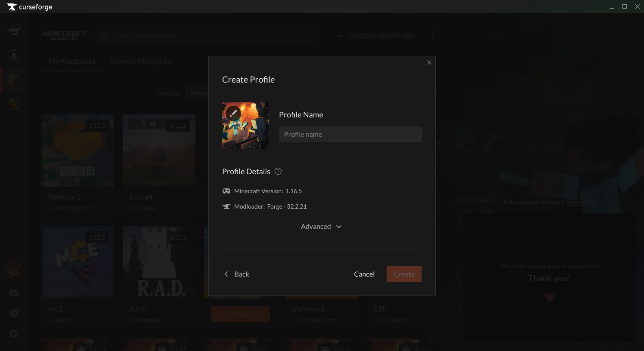Click the Play button behind the dialog
Viewport: 644px width, 351px height.
240,314
